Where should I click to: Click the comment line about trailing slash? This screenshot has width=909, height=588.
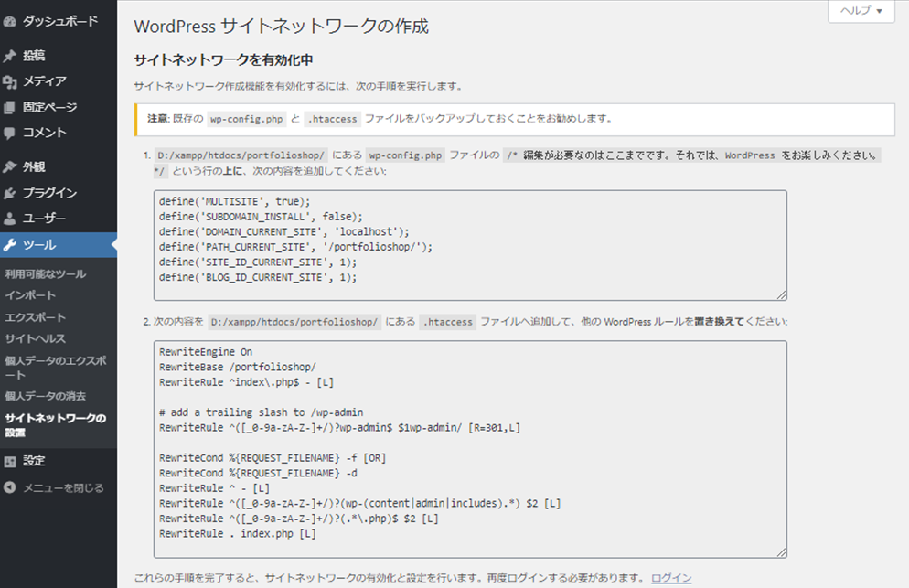(x=261, y=412)
